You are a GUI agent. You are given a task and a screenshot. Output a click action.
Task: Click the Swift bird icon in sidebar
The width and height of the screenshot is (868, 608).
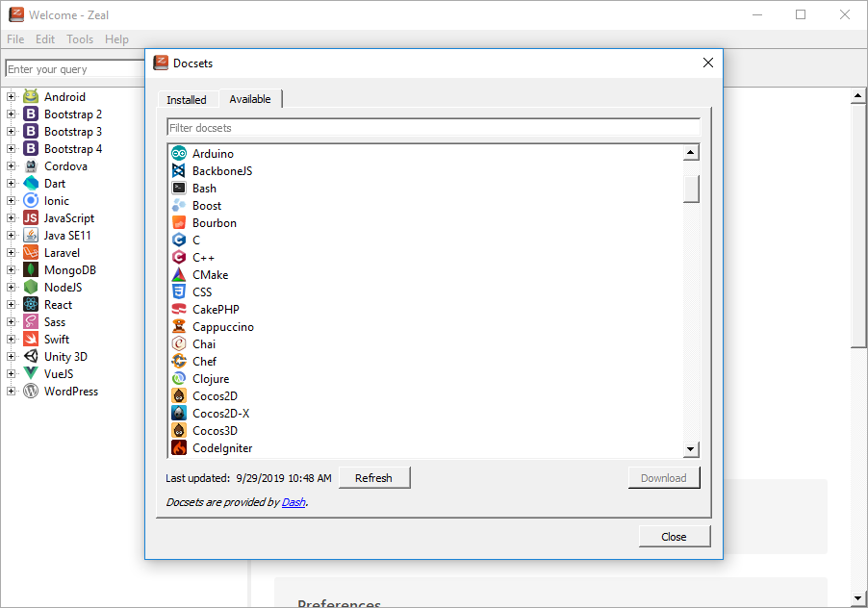(31, 339)
